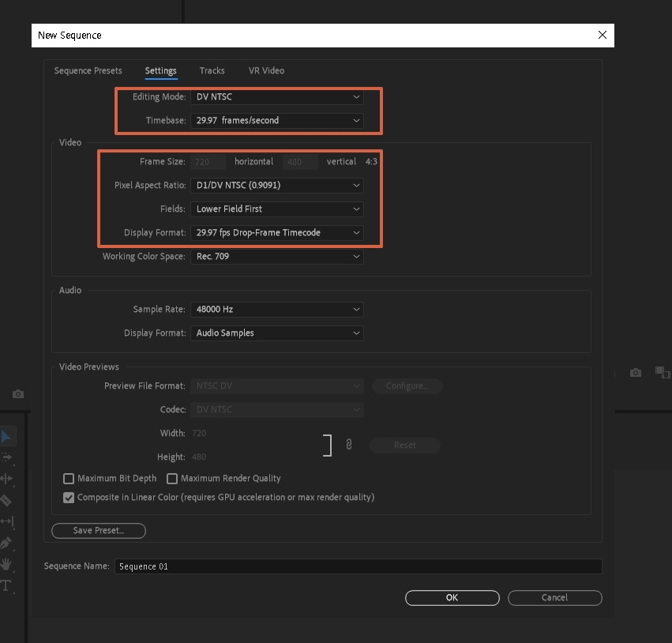The width and height of the screenshot is (672, 643).
Task: Click the Configure button
Action: [x=407, y=385]
